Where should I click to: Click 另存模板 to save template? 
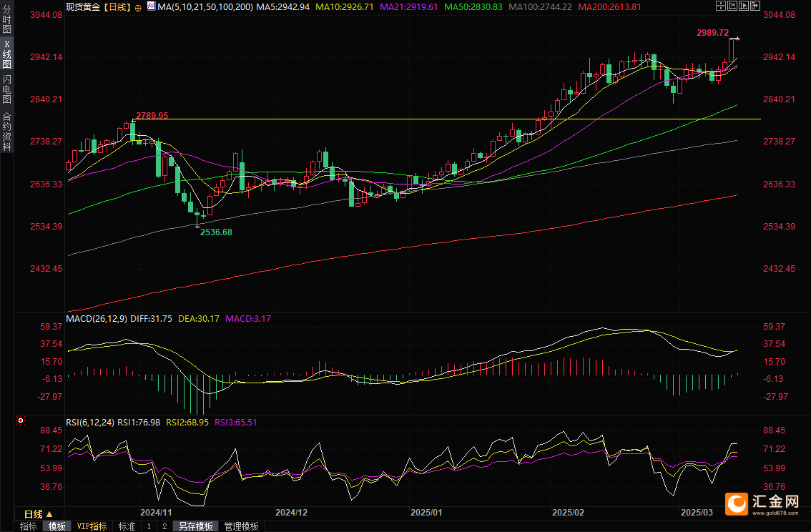195,526
